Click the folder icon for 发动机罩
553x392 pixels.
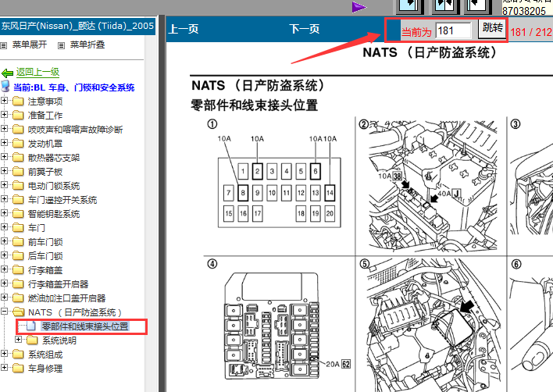coord(18,143)
